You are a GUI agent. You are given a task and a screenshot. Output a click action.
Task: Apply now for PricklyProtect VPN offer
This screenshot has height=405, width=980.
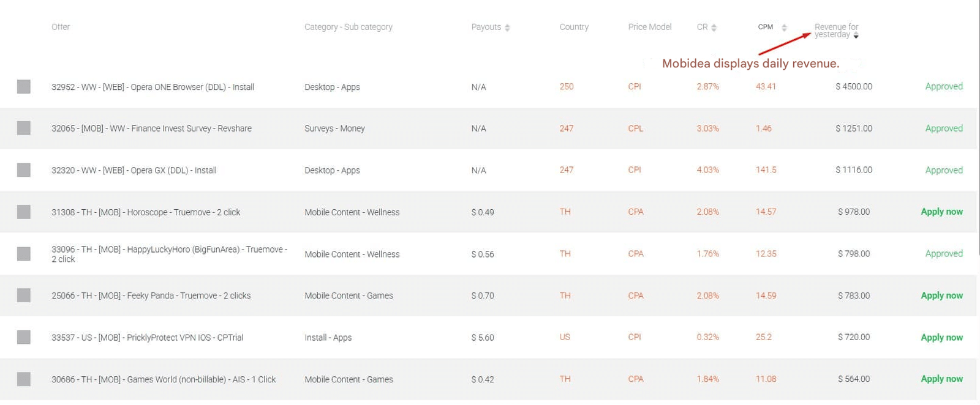[x=941, y=337]
